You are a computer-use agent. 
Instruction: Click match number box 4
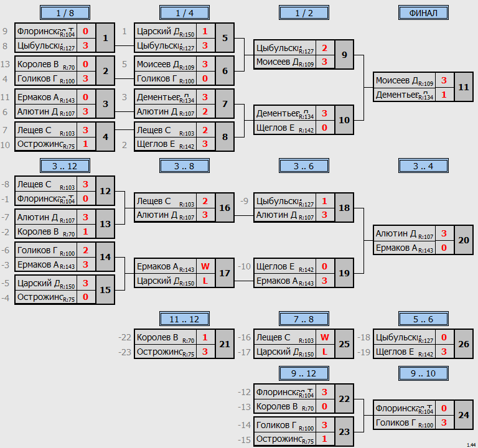click(x=105, y=136)
